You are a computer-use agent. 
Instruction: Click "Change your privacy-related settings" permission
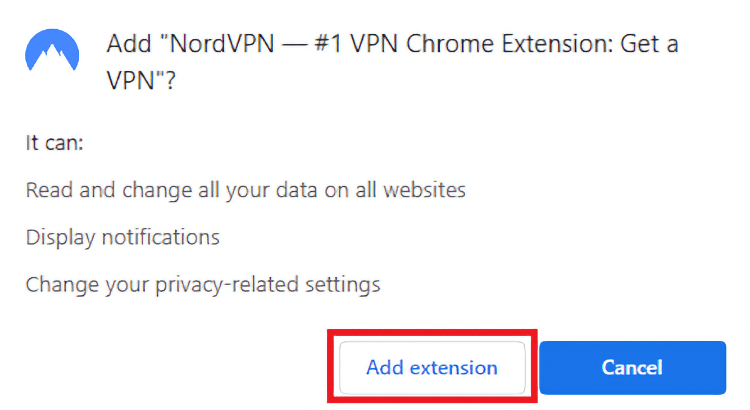click(x=203, y=285)
